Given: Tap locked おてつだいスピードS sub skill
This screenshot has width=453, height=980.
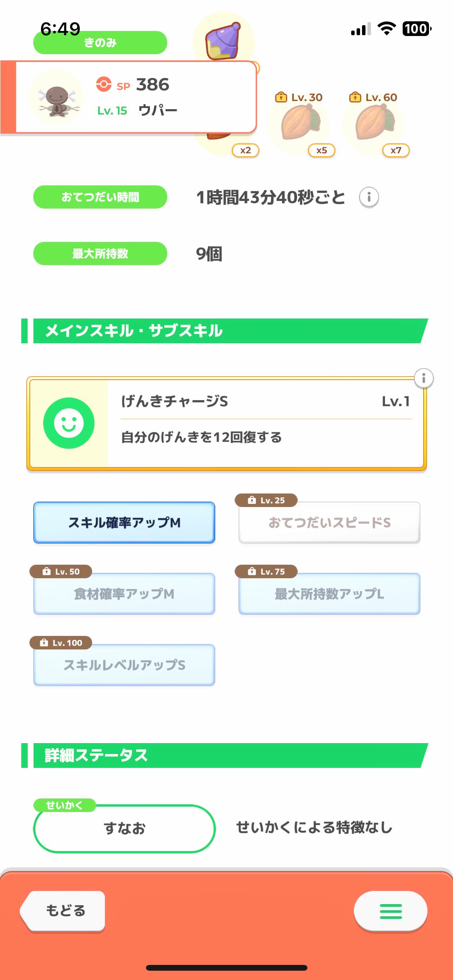Looking at the screenshot, I should pos(329,523).
